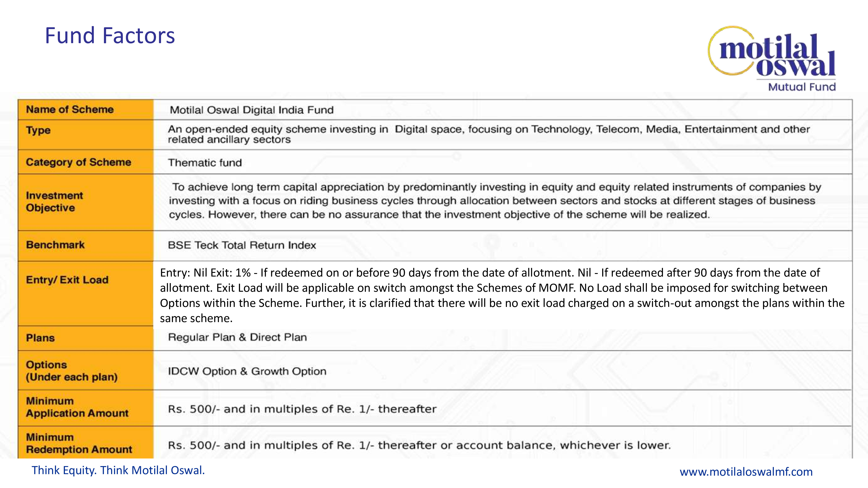This screenshot has width=868, height=488.
Task: Select the Plans row label
Action: [40, 338]
